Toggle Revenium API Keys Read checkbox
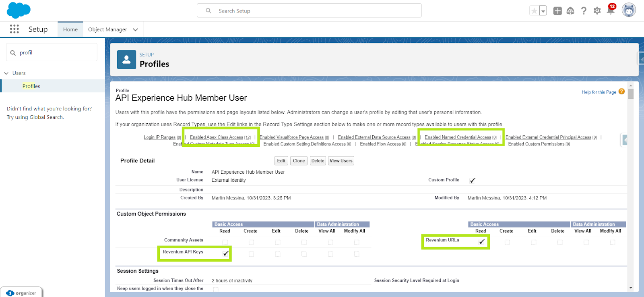 click(x=225, y=253)
